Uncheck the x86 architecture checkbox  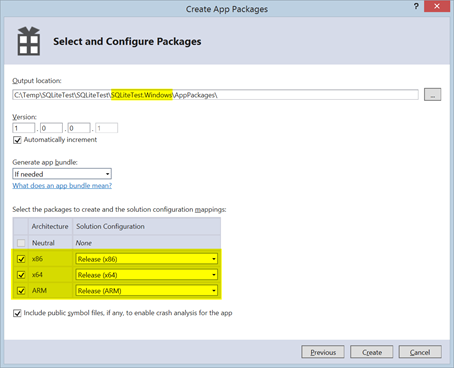click(21, 259)
